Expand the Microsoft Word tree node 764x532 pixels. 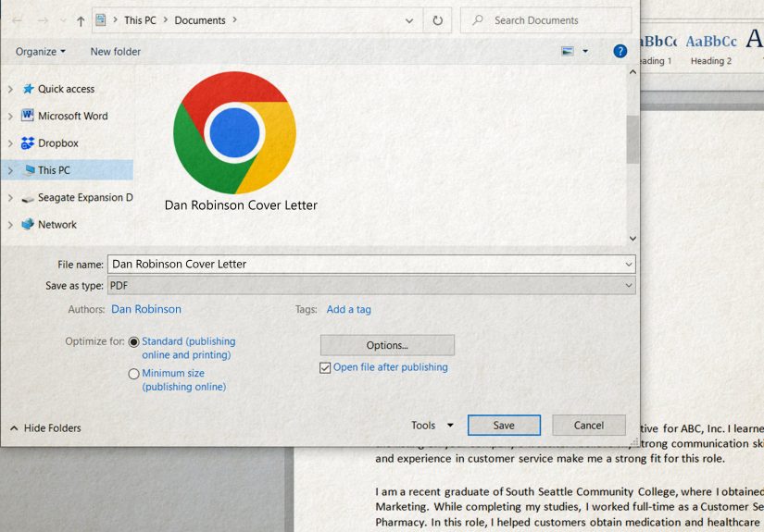[x=11, y=117]
